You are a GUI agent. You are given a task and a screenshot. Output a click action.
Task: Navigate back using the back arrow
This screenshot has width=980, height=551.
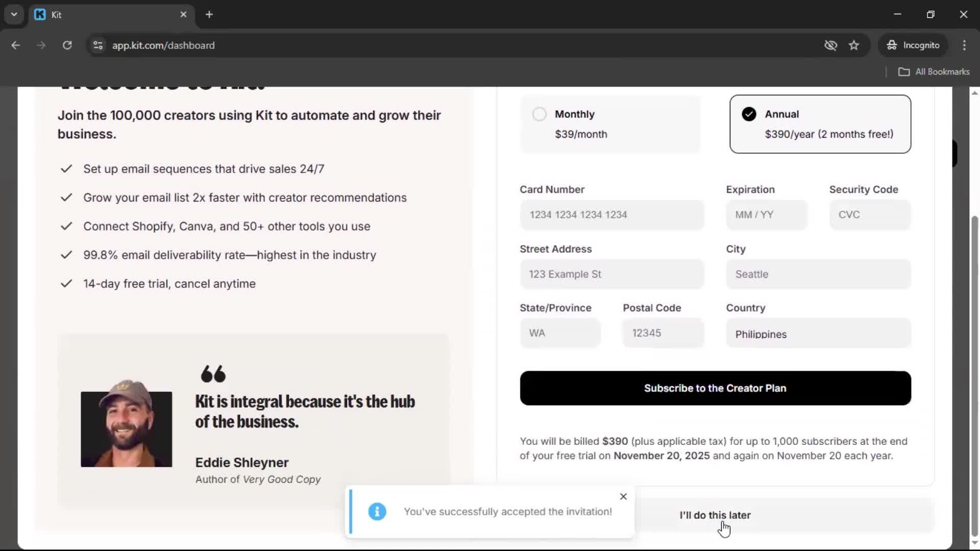[x=16, y=45]
